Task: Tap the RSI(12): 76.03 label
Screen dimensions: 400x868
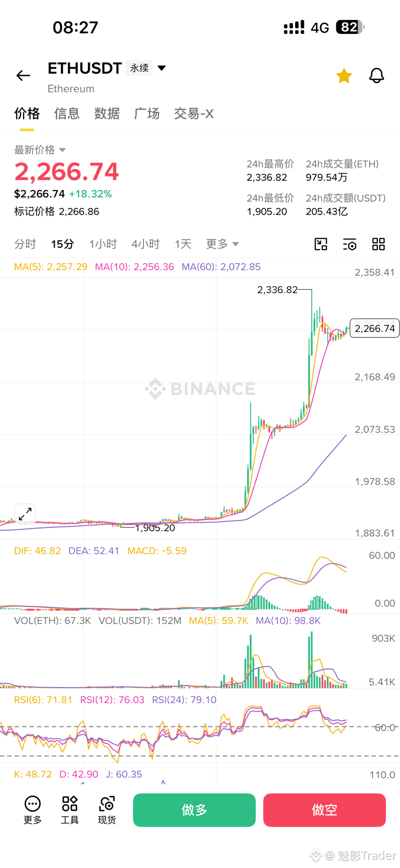Action: point(112,700)
